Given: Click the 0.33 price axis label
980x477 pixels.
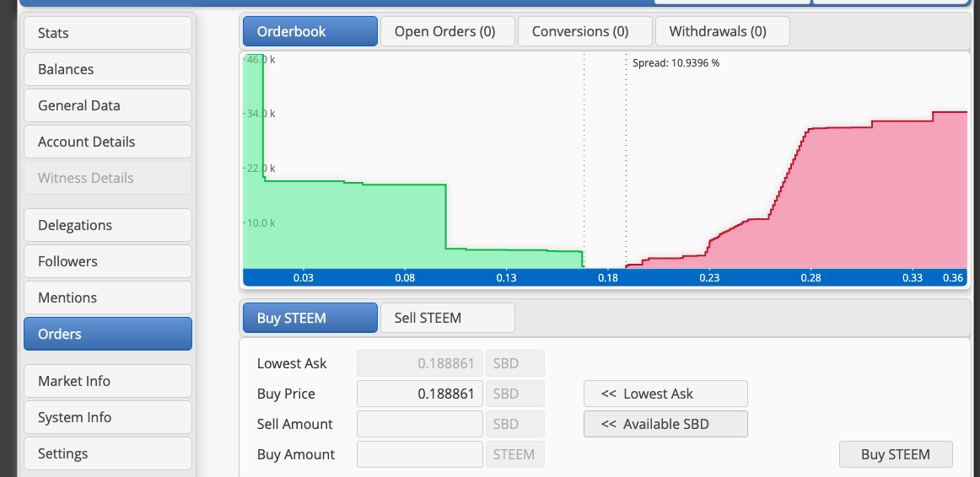Looking at the screenshot, I should tap(913, 278).
